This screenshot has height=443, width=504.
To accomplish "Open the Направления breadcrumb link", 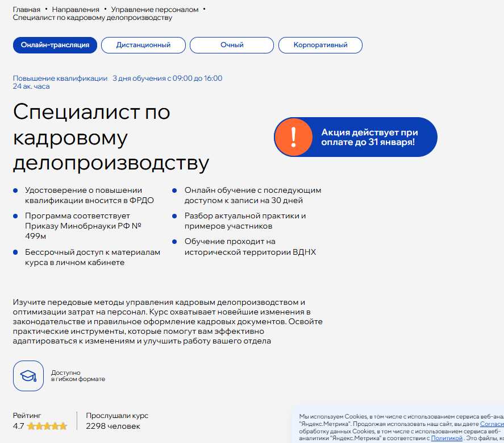I will (x=76, y=10).
